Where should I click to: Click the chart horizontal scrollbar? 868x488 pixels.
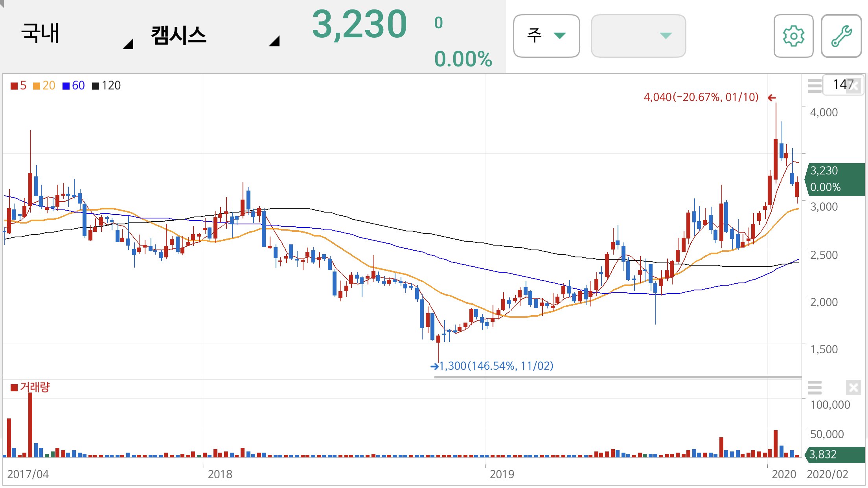pyautogui.click(x=618, y=377)
